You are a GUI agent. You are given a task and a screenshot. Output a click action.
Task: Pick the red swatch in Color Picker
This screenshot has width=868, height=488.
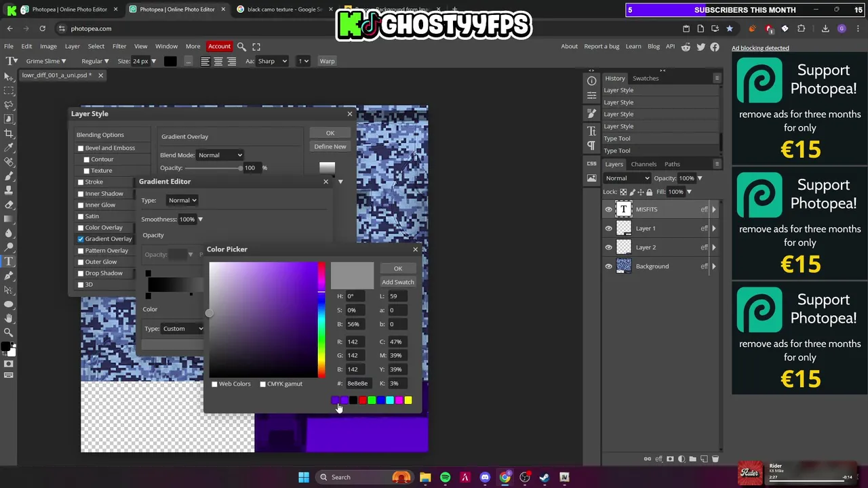point(362,401)
